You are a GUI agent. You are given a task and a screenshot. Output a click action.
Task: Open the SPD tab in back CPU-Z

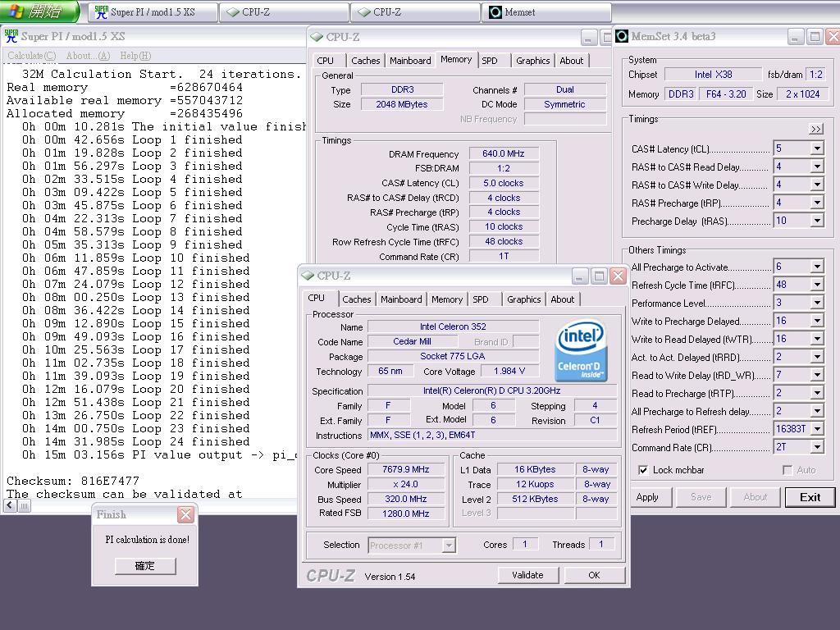tap(490, 61)
